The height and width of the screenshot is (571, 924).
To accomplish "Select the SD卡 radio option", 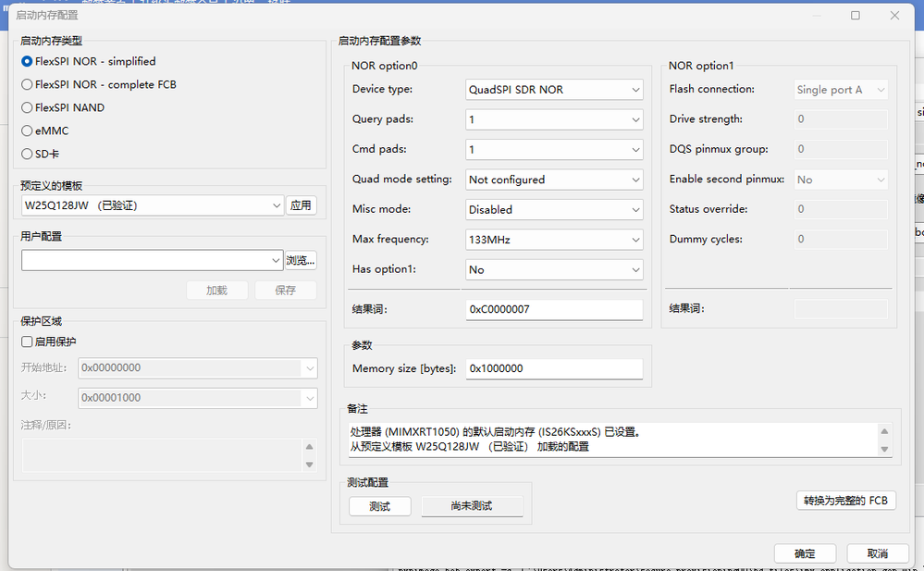I will pyautogui.click(x=27, y=154).
